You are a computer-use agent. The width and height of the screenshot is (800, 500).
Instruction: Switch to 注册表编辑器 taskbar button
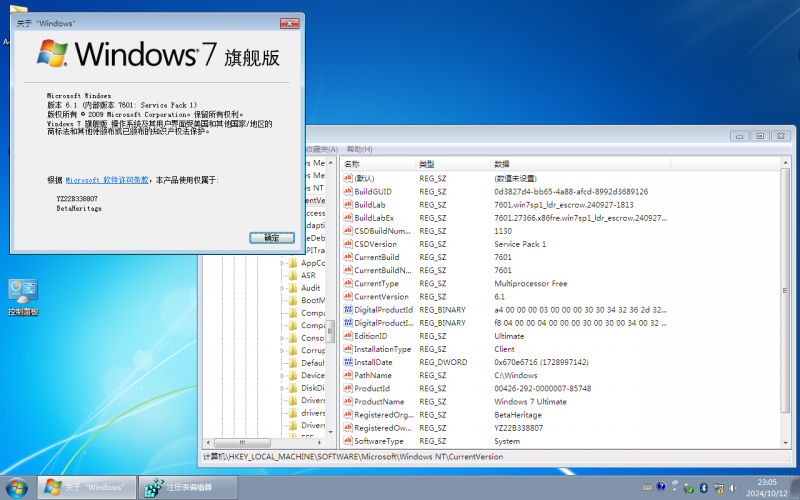[x=189, y=487]
